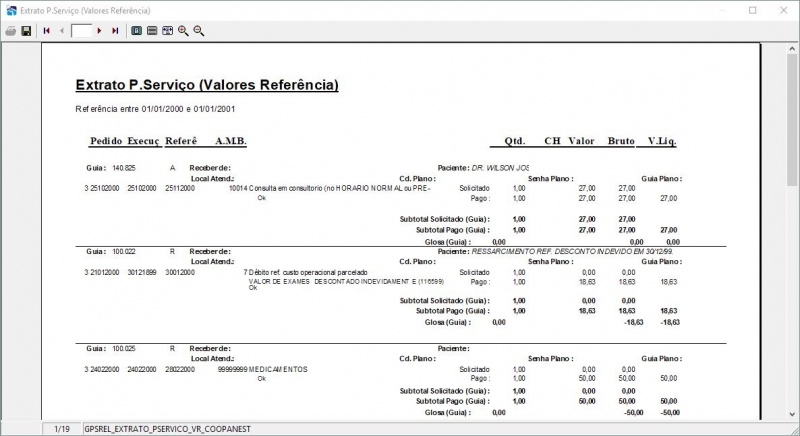Click Glosa (Guia) label for guia 100.022

tap(447, 322)
